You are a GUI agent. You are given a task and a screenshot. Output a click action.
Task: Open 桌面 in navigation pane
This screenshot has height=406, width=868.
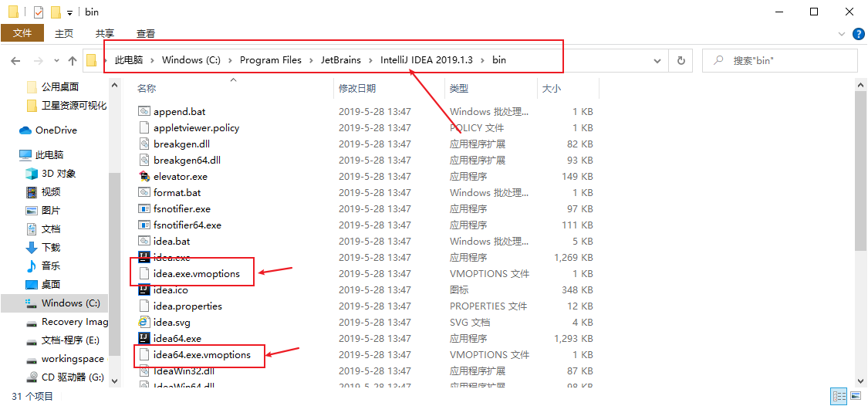coord(51,285)
